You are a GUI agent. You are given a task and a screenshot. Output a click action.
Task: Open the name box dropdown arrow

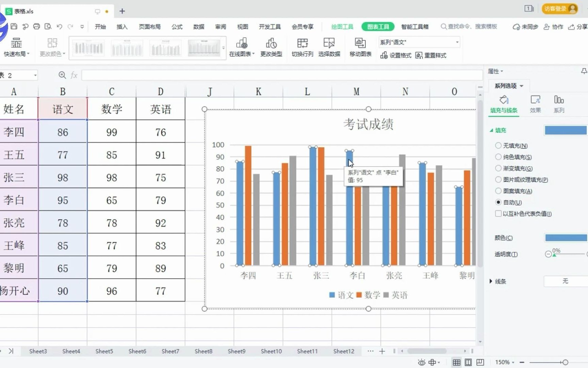(35, 75)
